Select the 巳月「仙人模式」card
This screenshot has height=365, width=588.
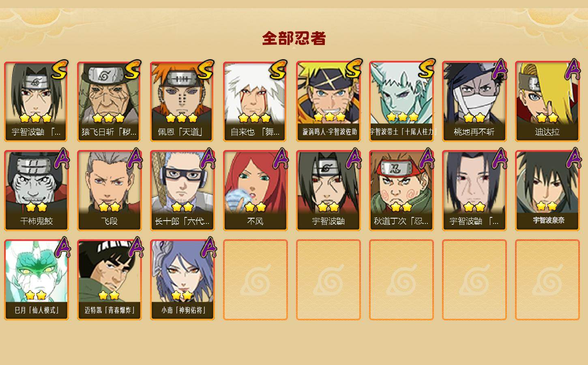[x=36, y=280]
